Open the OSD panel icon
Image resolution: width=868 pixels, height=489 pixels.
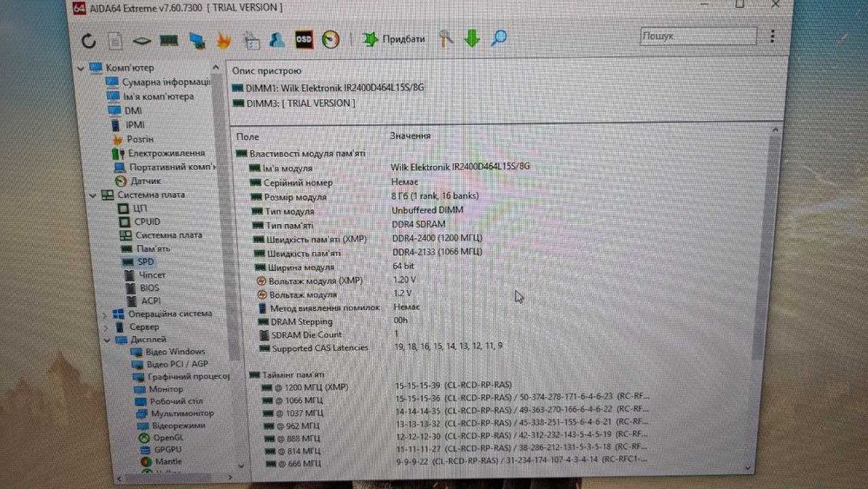tap(303, 39)
